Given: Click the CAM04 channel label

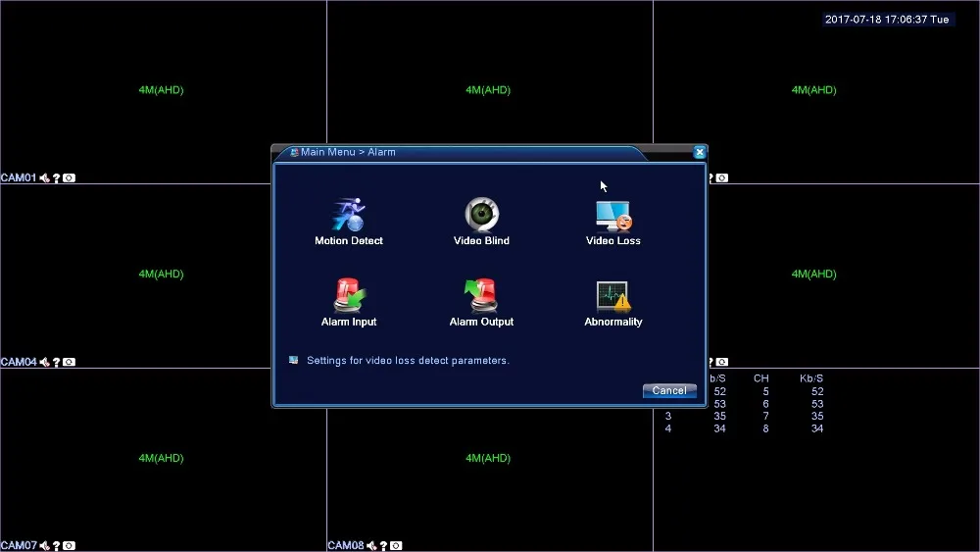Looking at the screenshot, I should (19, 362).
